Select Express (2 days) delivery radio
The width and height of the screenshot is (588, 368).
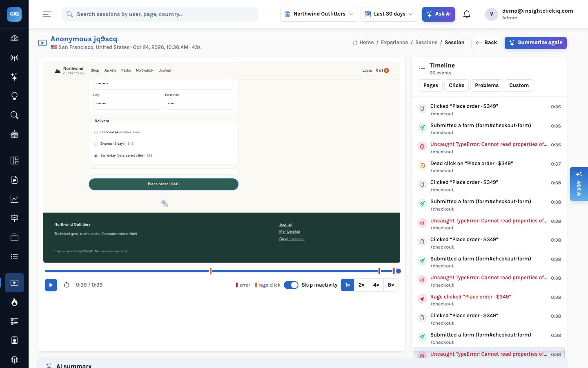96,144
